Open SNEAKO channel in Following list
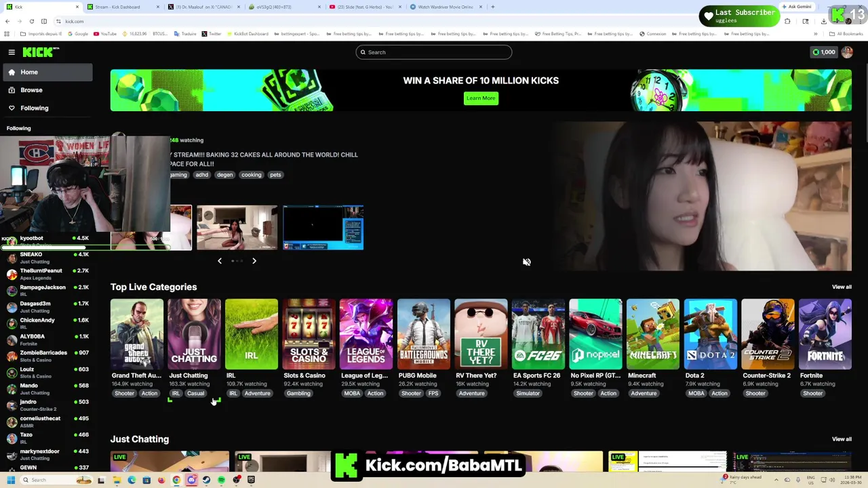868x488 pixels. click(x=47, y=258)
